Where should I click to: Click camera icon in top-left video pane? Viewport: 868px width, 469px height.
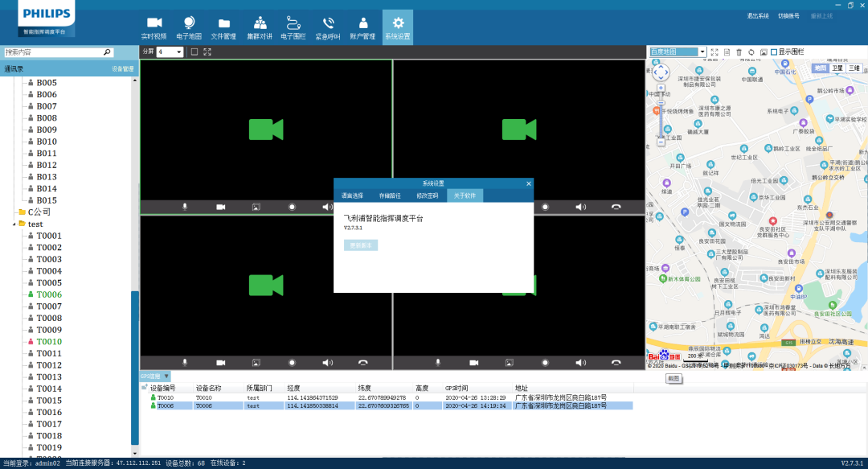(220, 207)
